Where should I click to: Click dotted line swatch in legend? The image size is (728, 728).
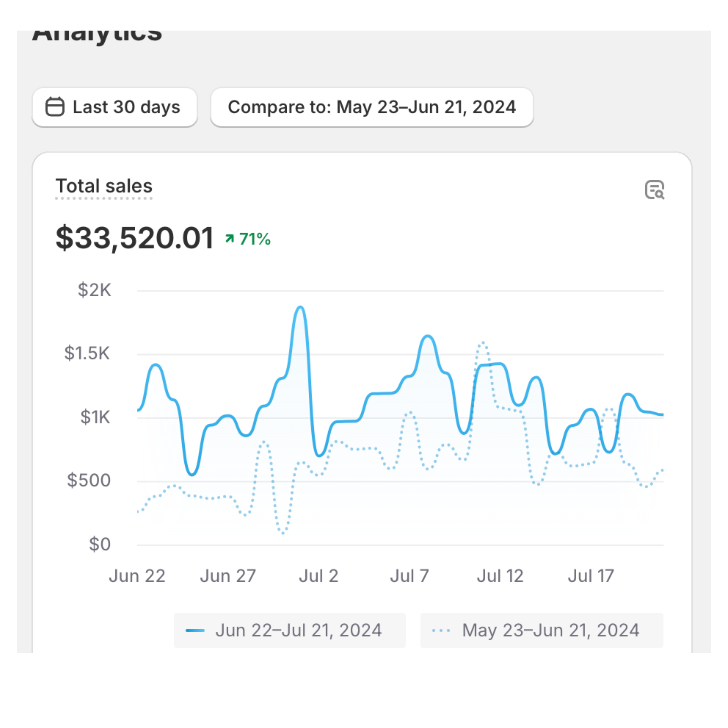[441, 631]
